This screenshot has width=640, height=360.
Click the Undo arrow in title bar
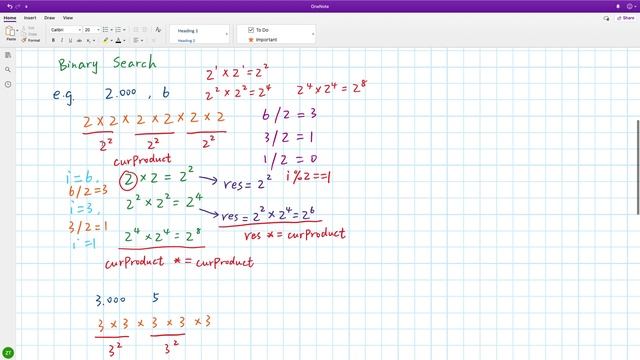(10, 7)
